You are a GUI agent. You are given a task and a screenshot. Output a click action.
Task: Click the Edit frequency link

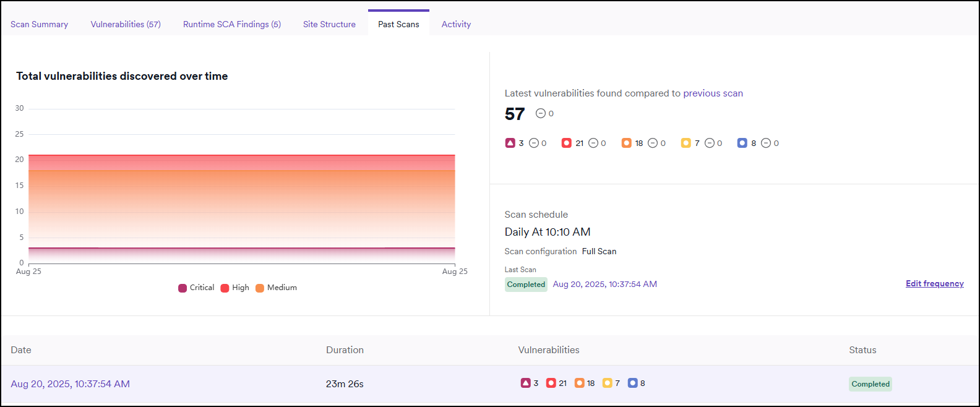coord(935,283)
